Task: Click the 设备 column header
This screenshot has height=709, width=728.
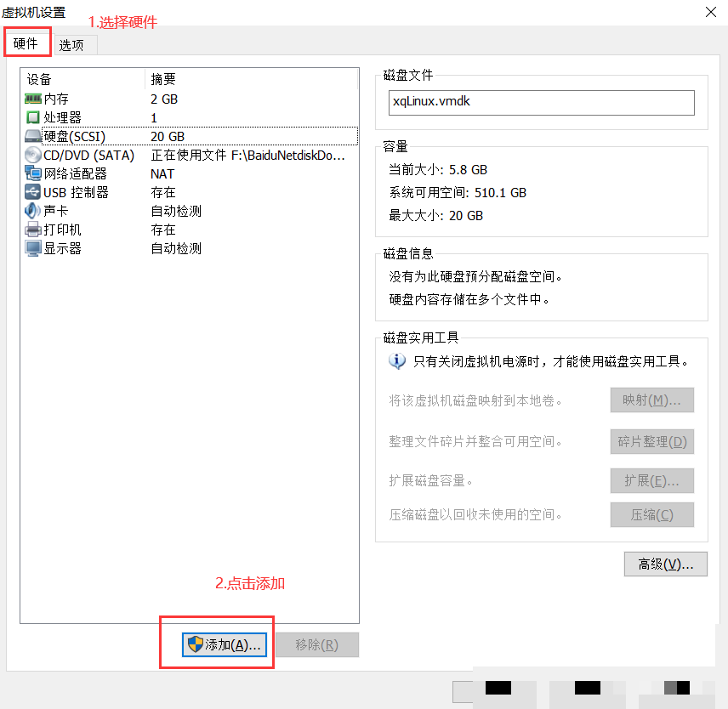Action: pyautogui.click(x=83, y=79)
